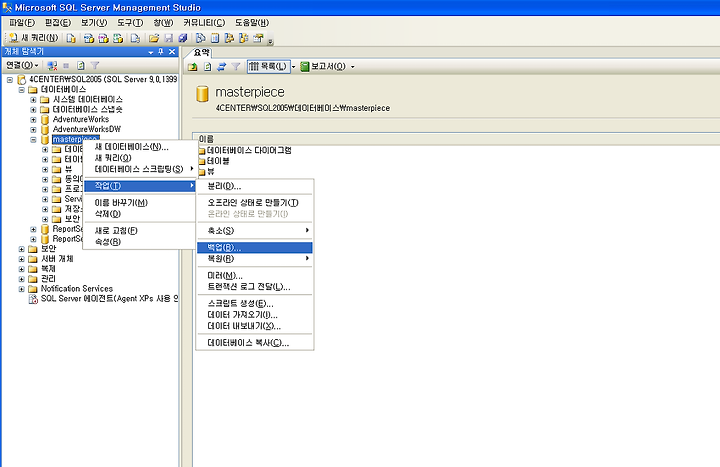720x467 pixels.
Task: Click the 보고서(O) report button
Action: (323, 67)
